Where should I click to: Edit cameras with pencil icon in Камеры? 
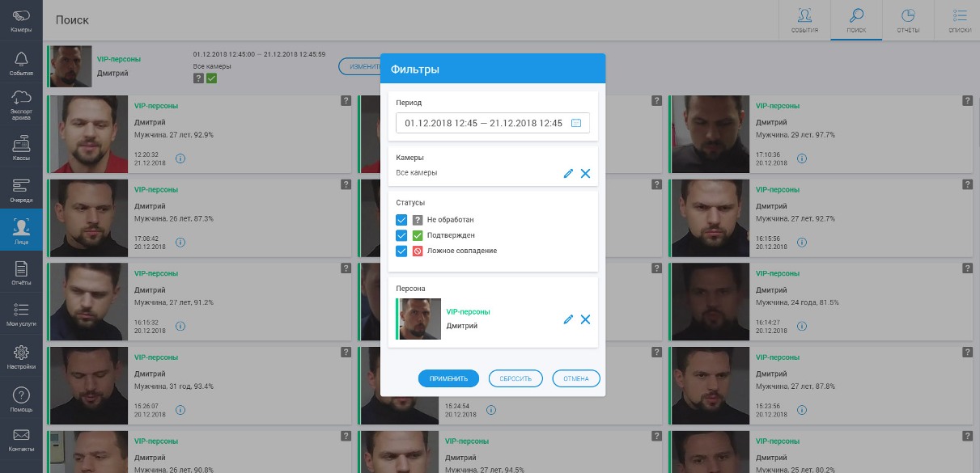pyautogui.click(x=568, y=173)
